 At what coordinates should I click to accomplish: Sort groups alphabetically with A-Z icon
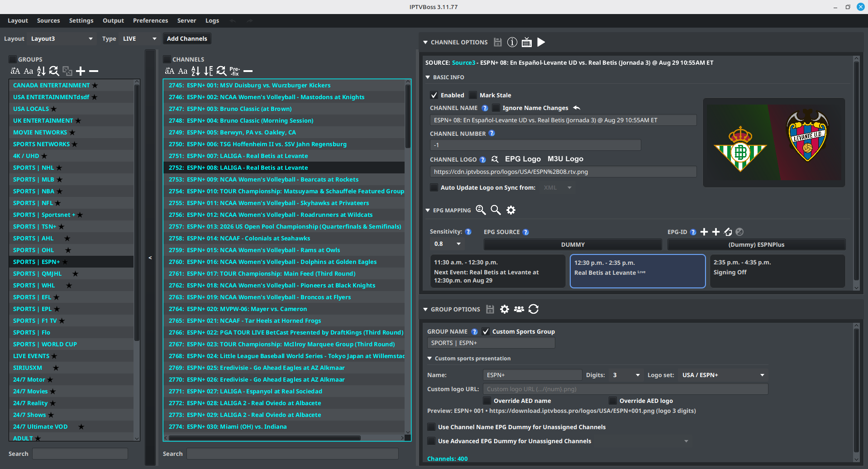pos(41,71)
